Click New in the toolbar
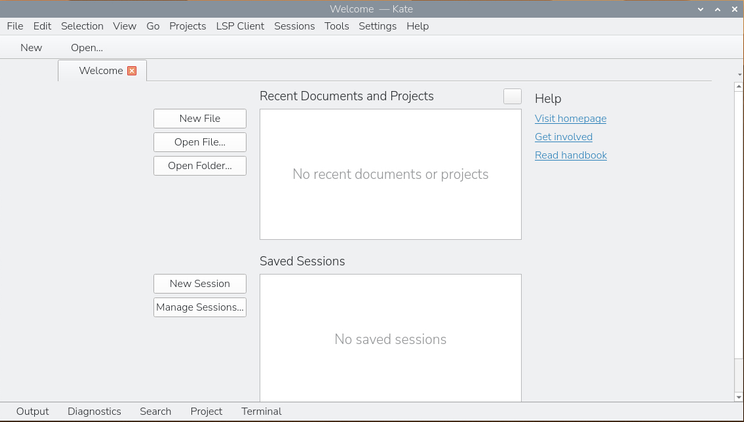 pos(31,47)
